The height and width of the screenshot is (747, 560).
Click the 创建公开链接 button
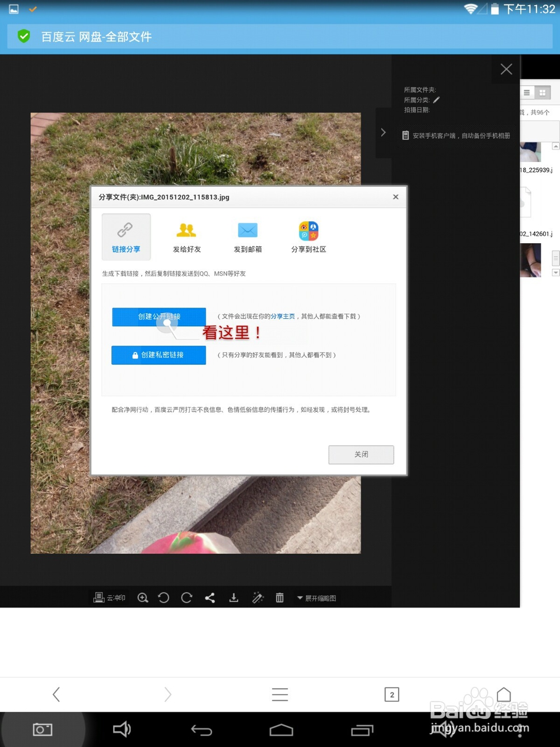pos(159,317)
